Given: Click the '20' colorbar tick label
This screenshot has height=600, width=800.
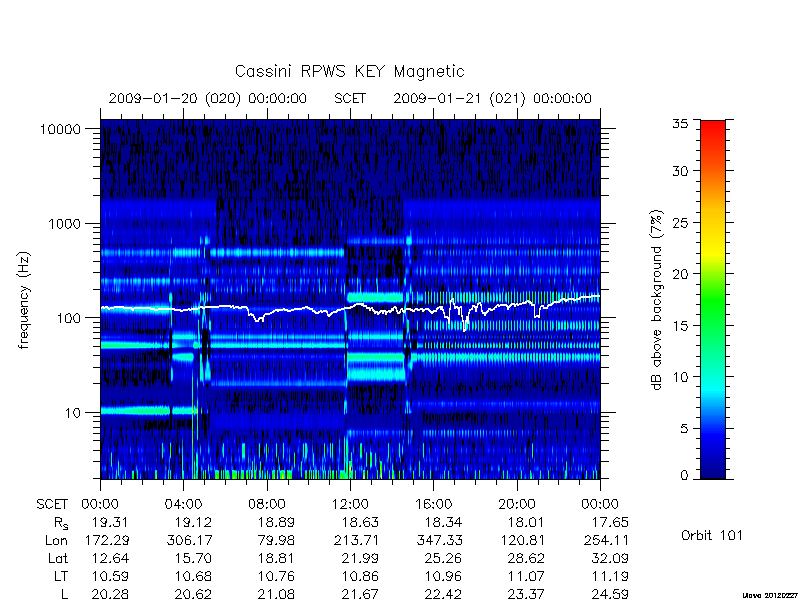Looking at the screenshot, I should coord(680,274).
